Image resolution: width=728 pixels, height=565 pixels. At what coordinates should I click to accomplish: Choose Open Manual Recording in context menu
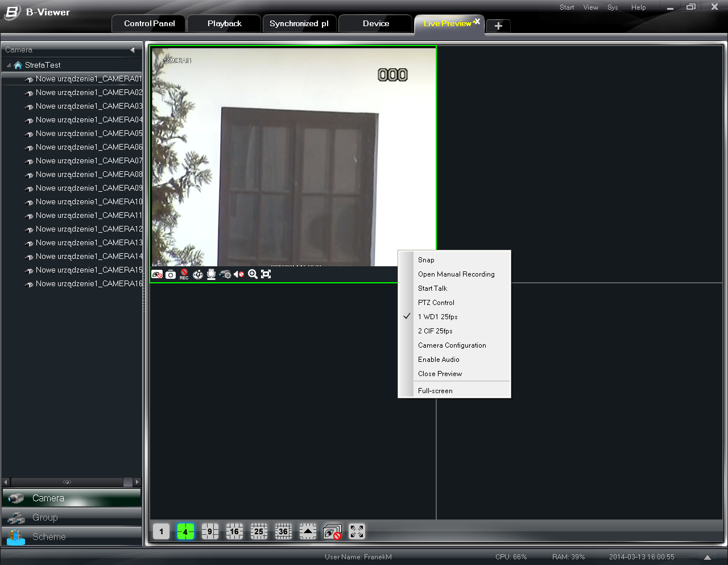(x=454, y=274)
